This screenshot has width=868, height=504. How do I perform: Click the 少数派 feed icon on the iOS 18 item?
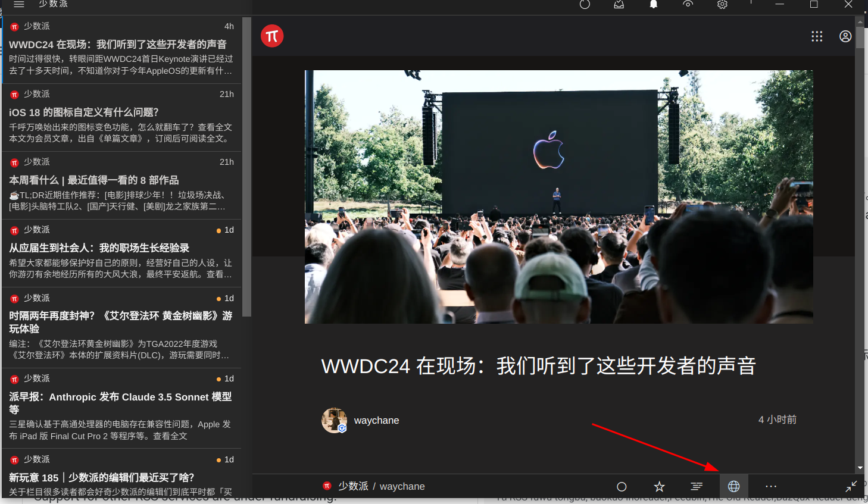[x=14, y=95]
